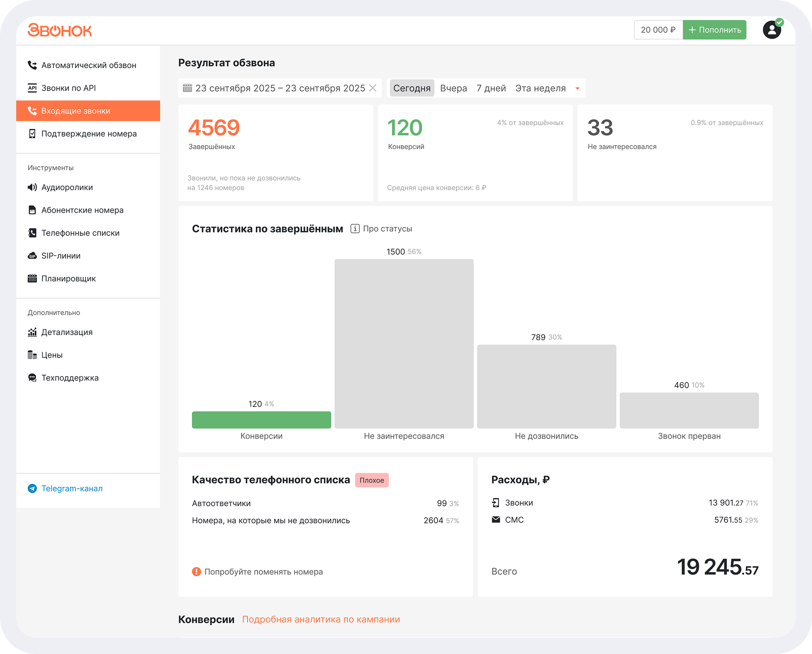This screenshot has height=654, width=812.
Task: Open Подробная аналитика по кампании link
Action: [x=321, y=619]
